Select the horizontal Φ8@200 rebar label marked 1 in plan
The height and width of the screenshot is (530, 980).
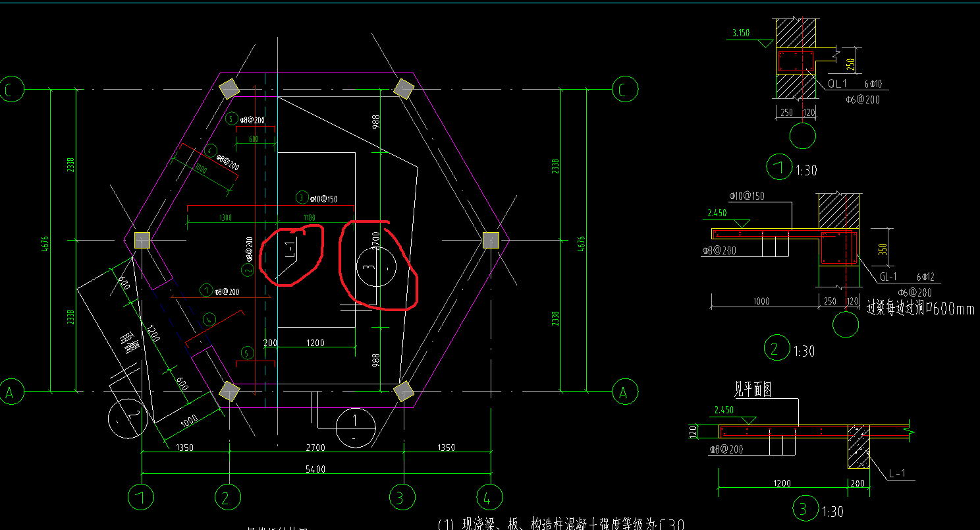click(227, 291)
